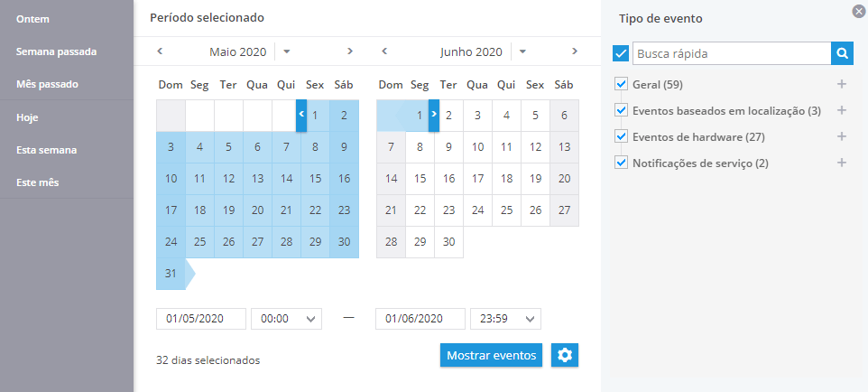Open the 00:00 start time dropdown

[x=287, y=319]
